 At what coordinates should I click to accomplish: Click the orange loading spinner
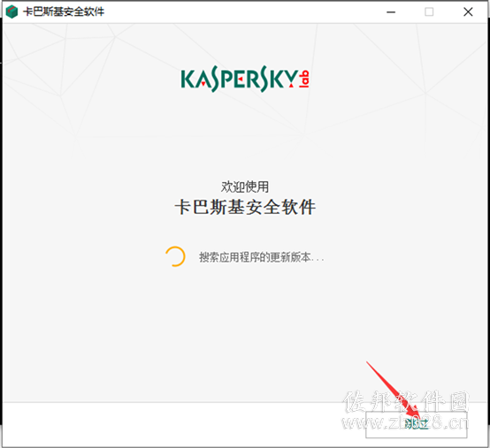[175, 256]
